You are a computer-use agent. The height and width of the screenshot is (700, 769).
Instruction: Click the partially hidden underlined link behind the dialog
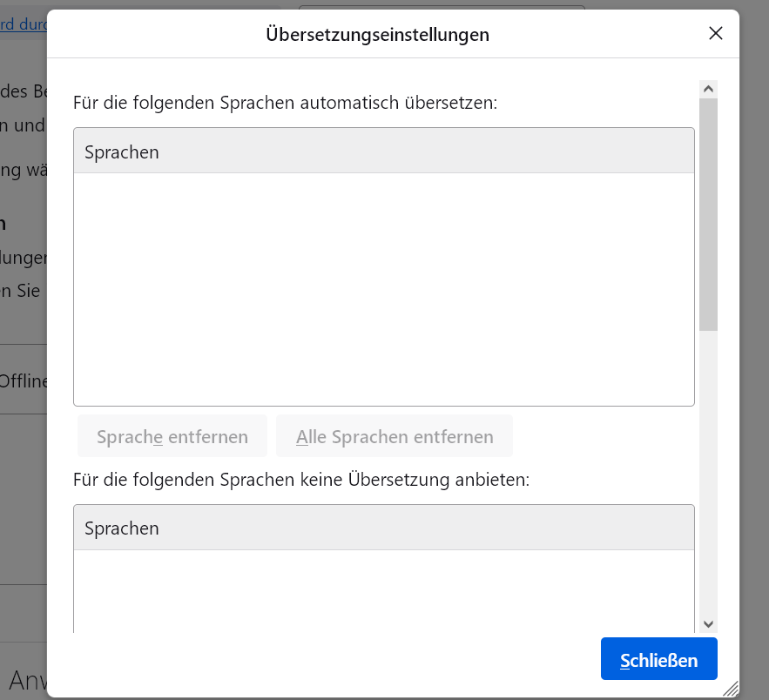click(x=23, y=24)
